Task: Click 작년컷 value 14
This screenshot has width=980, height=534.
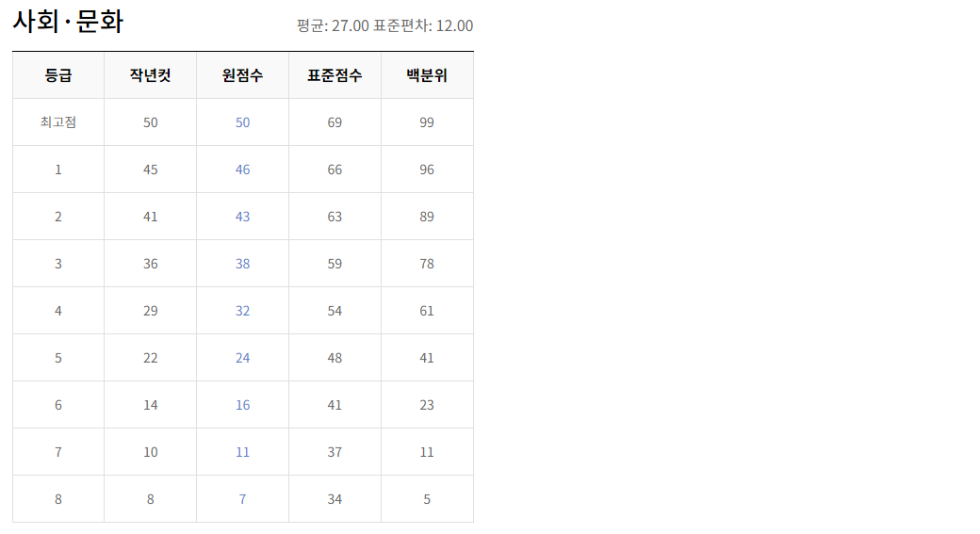Action: point(150,405)
